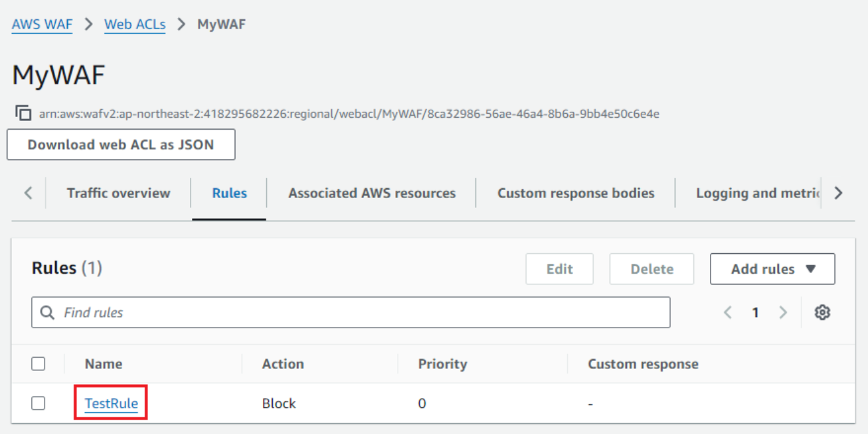The image size is (868, 434).
Task: Click the search magnifier icon
Action: click(47, 312)
